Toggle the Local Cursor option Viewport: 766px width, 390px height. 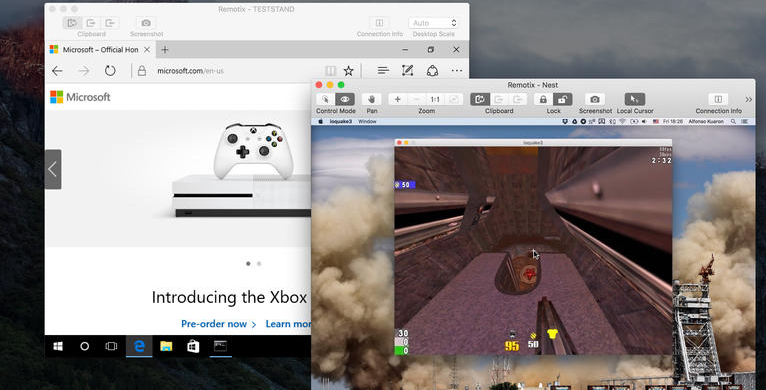click(635, 100)
